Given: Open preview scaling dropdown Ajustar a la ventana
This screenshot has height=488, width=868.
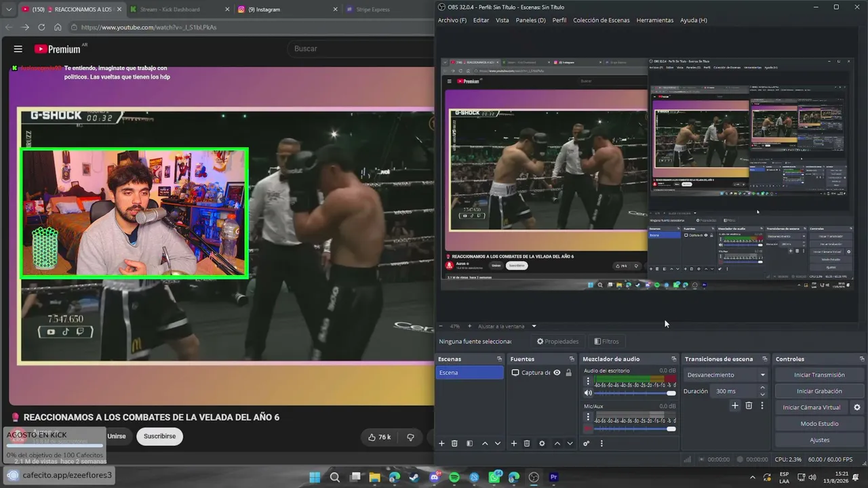Looking at the screenshot, I should point(507,326).
